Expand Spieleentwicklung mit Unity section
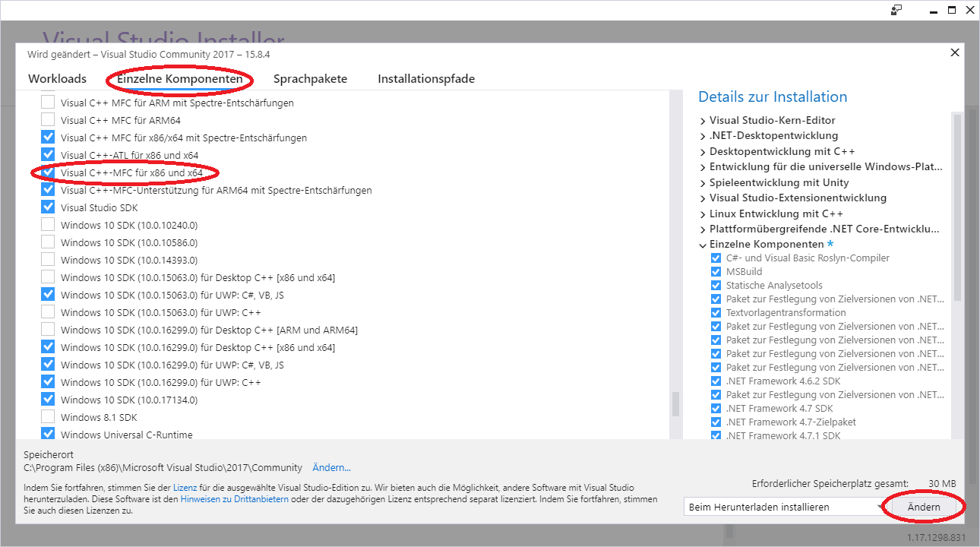Image resolution: width=980 pixels, height=547 pixels. click(x=703, y=182)
